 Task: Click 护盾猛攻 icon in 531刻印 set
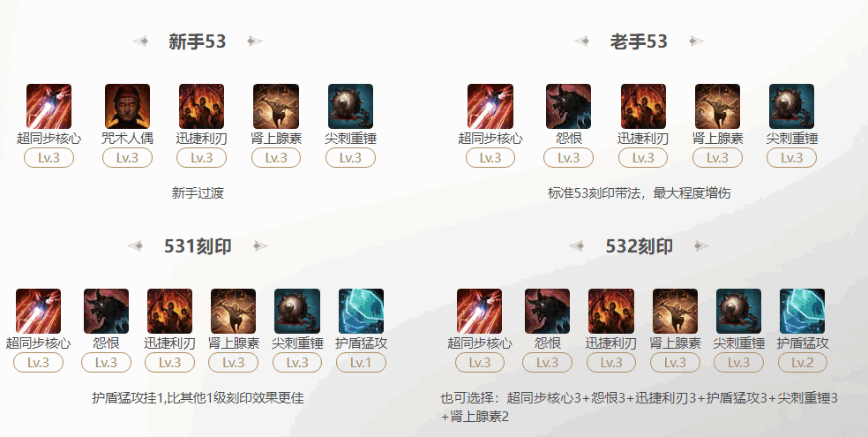click(x=361, y=312)
